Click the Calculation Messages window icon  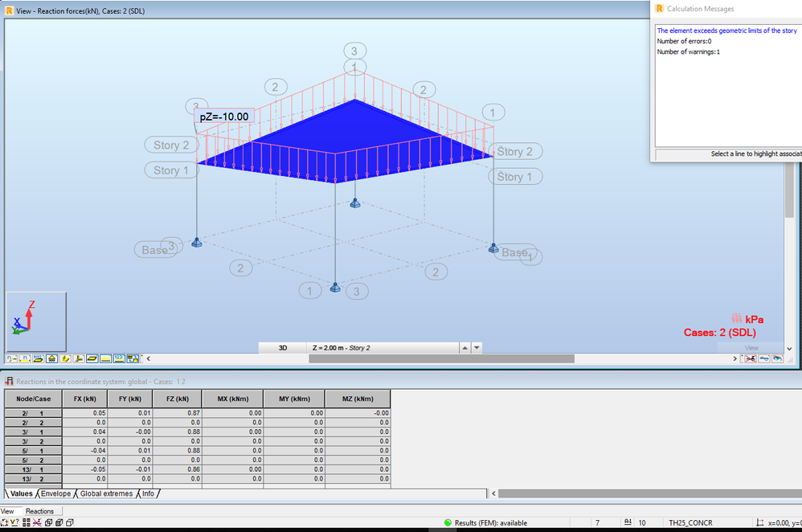pos(659,8)
